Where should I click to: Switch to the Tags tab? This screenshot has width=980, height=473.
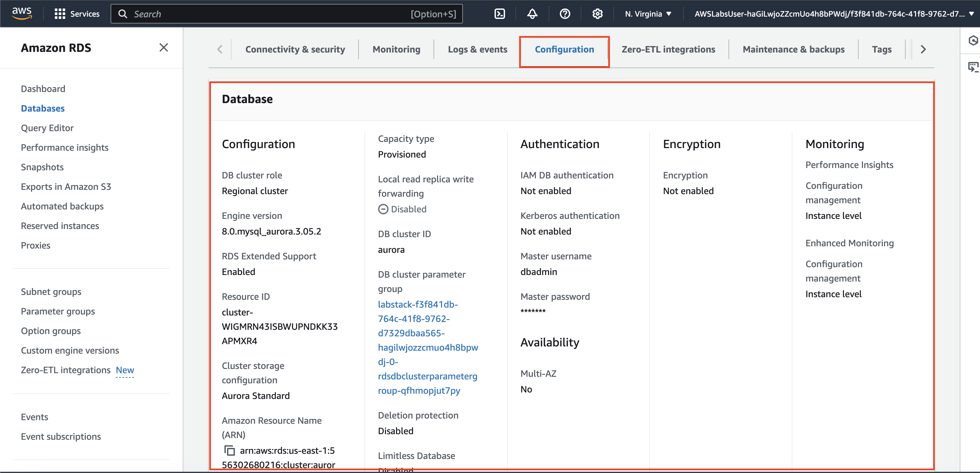(881, 50)
